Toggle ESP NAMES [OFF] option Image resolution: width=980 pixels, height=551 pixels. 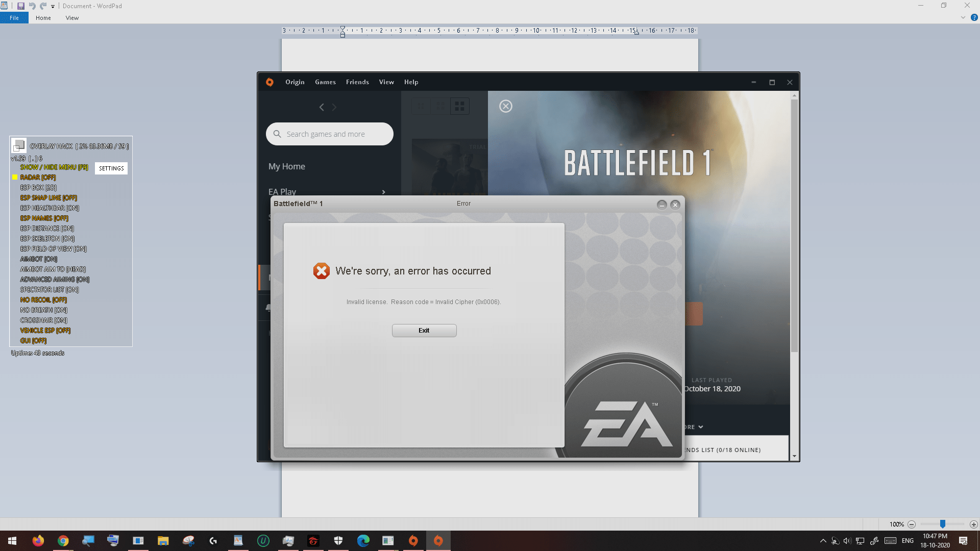coord(44,218)
